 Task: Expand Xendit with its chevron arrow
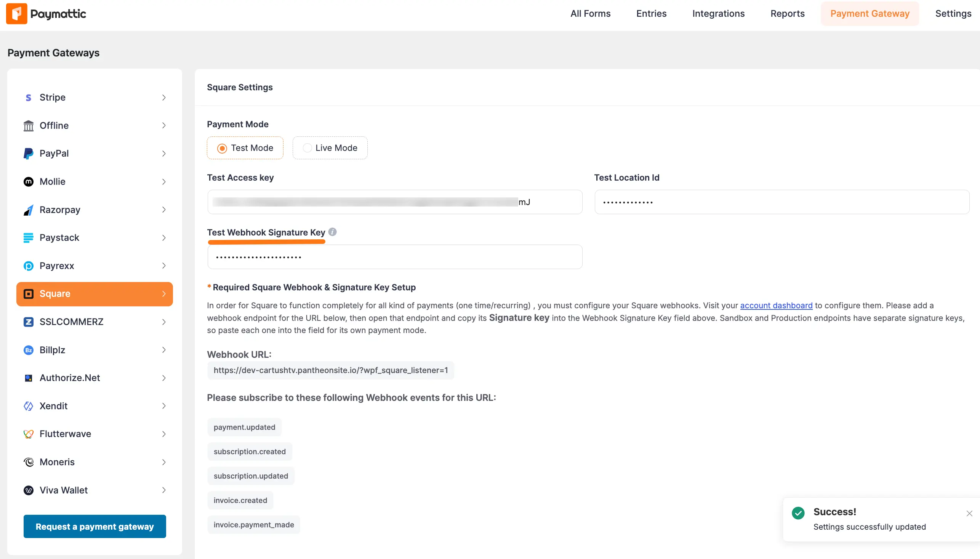click(x=164, y=406)
